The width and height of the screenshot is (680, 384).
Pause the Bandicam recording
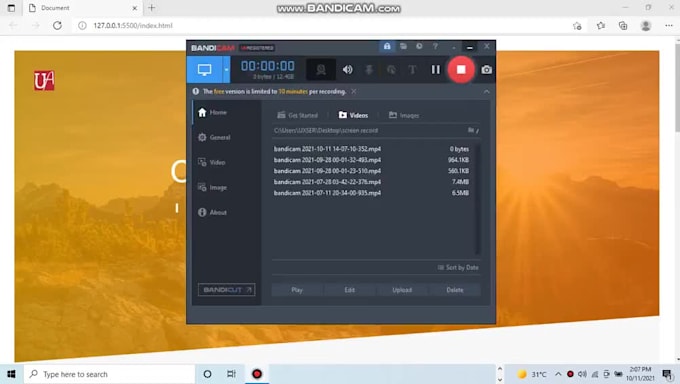435,69
